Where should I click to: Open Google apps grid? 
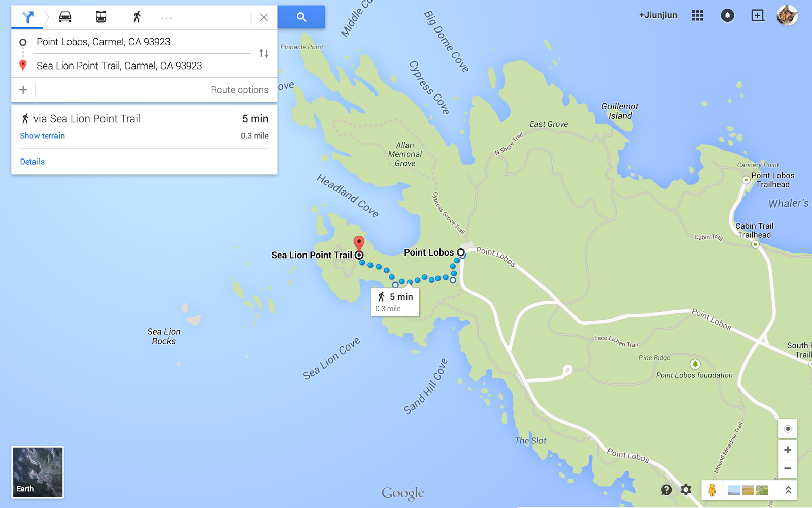(x=698, y=16)
